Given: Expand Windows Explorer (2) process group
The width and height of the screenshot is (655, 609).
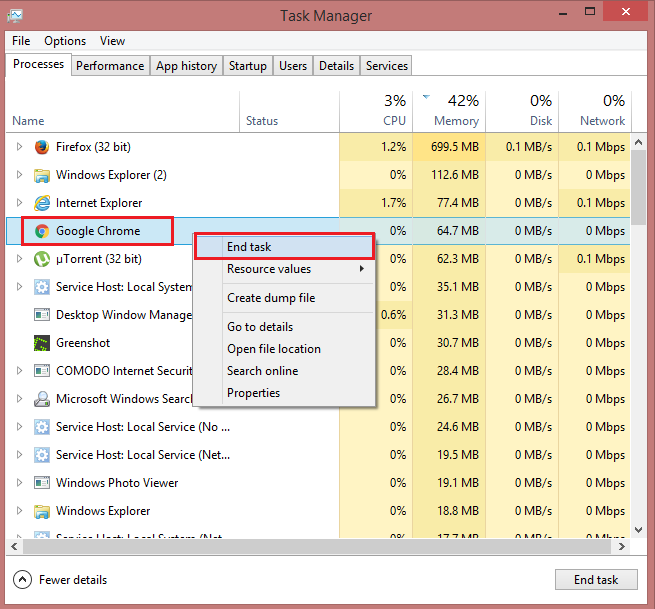Looking at the screenshot, I should pyautogui.click(x=19, y=175).
